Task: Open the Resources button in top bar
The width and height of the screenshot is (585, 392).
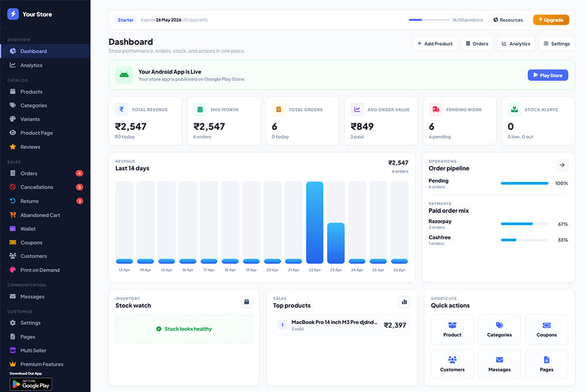Action: click(507, 20)
